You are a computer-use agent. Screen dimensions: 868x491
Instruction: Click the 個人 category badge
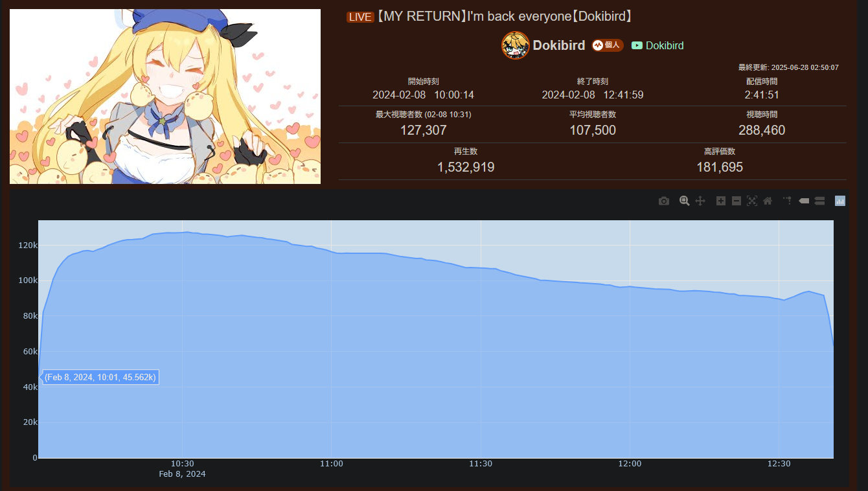click(608, 45)
